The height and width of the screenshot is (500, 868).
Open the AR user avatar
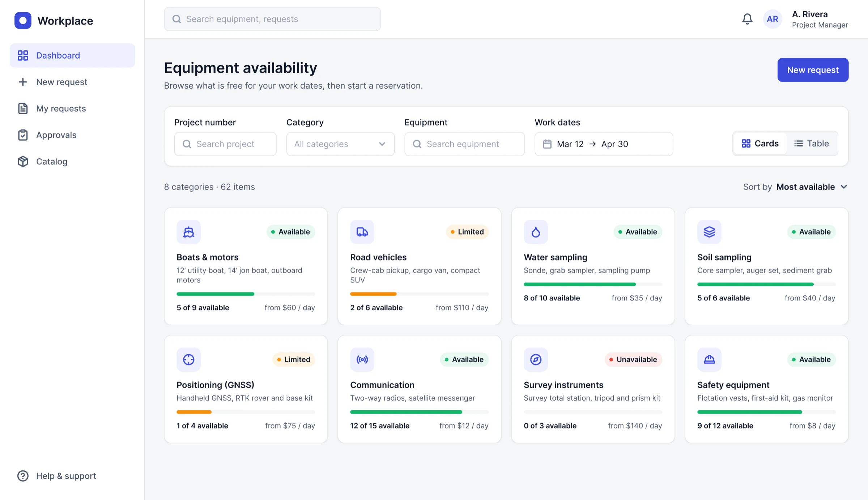coord(773,19)
